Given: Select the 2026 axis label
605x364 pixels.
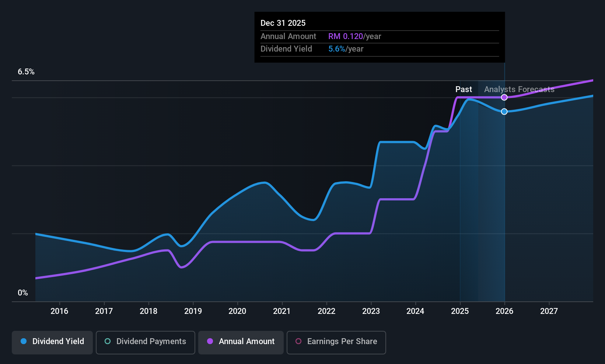Looking at the screenshot, I should [x=504, y=311].
